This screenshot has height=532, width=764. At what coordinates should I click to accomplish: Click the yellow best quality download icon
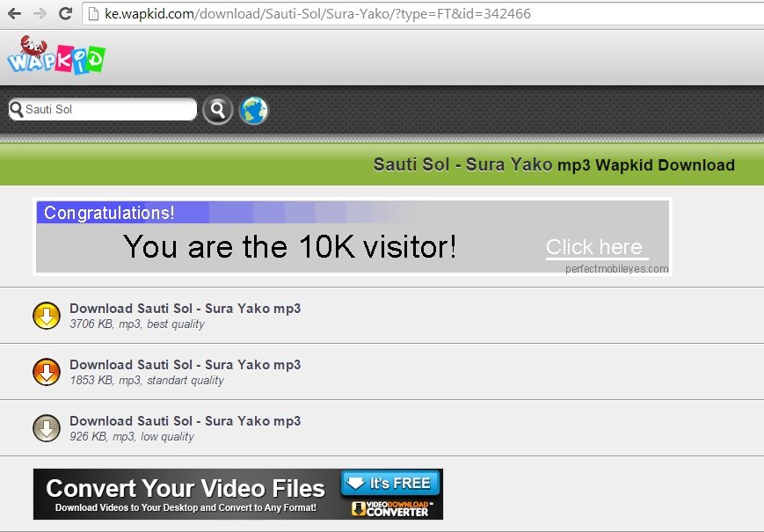point(46,316)
